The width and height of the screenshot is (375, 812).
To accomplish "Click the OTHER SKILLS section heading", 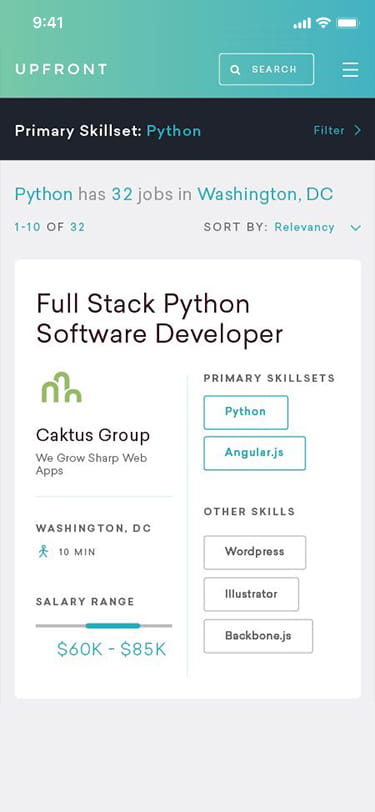I will click(249, 512).
